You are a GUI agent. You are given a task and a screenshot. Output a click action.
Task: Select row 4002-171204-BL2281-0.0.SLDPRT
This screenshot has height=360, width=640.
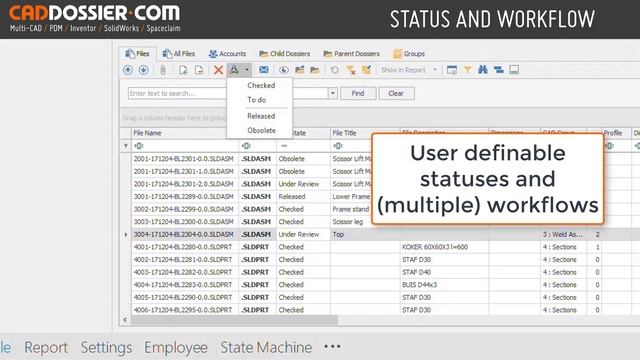184,260
